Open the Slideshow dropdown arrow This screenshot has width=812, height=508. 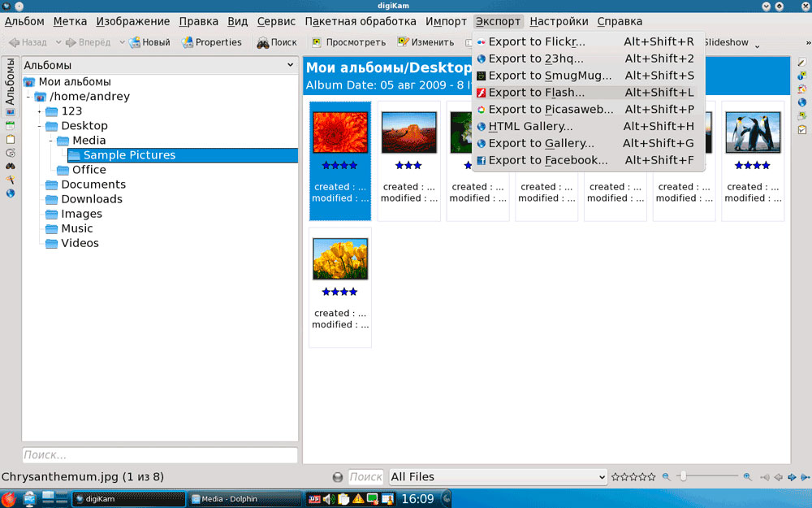click(757, 46)
